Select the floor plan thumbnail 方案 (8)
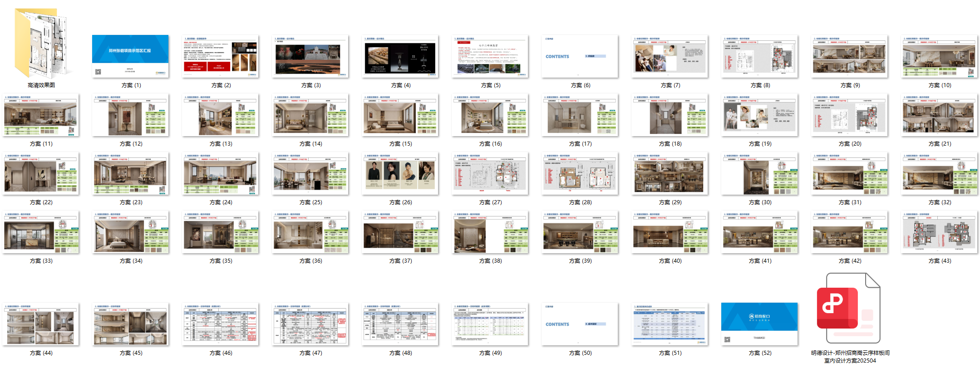The width and height of the screenshot is (980, 373). (759, 56)
